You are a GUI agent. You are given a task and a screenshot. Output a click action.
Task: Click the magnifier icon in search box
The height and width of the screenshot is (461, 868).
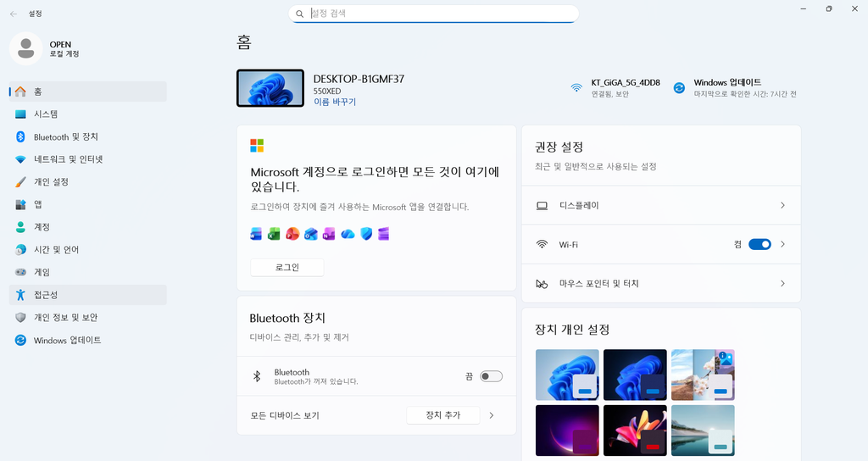pyautogui.click(x=299, y=14)
